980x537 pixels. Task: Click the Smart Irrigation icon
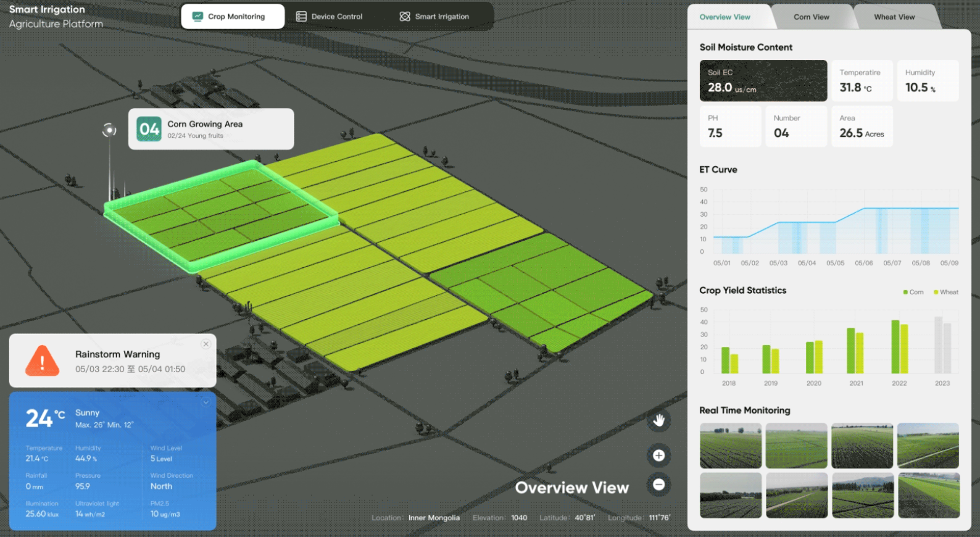click(405, 17)
